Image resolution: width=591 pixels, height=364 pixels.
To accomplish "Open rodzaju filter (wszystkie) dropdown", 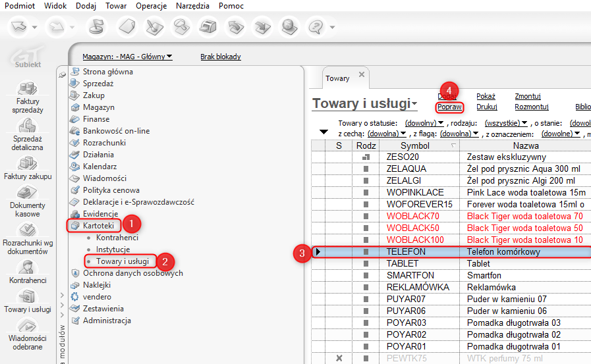I will click(506, 123).
